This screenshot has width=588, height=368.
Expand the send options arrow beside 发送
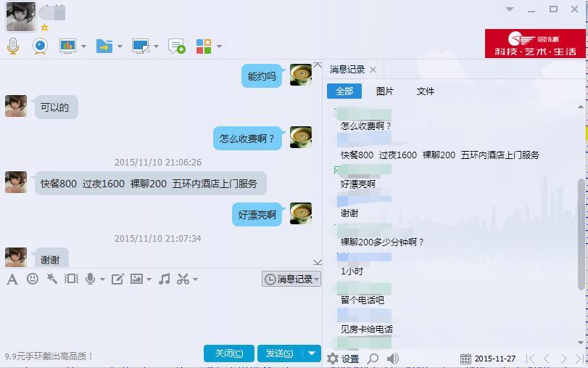coord(312,353)
